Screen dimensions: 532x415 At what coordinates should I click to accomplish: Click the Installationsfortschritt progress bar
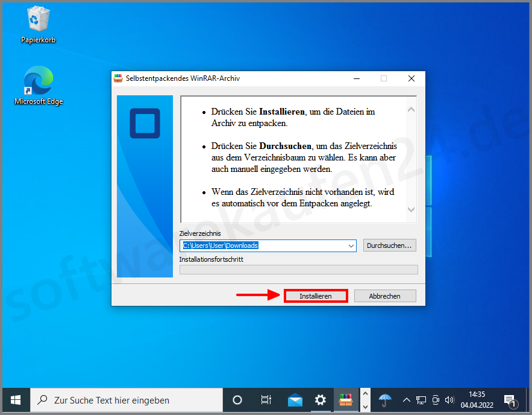point(299,270)
